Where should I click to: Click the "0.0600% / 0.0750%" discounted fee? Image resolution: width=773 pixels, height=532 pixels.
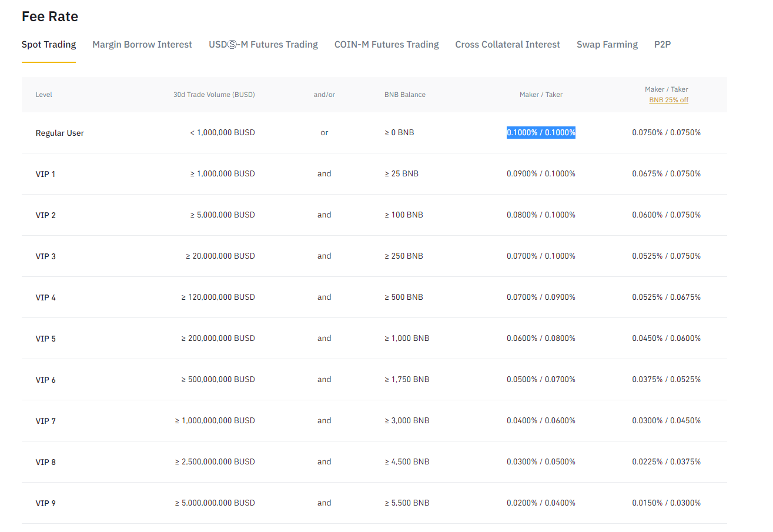coord(667,215)
